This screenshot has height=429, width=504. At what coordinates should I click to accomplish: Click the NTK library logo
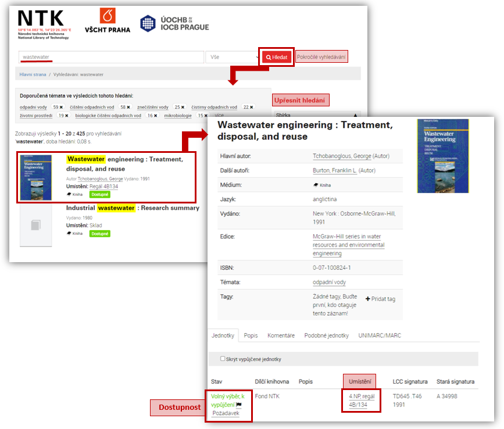tap(44, 24)
